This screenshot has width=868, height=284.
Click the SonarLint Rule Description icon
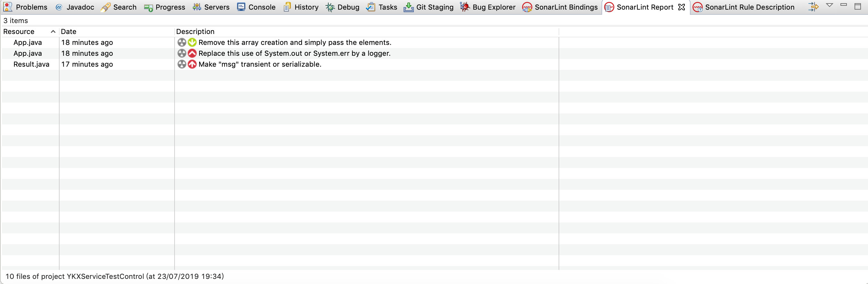pos(698,7)
